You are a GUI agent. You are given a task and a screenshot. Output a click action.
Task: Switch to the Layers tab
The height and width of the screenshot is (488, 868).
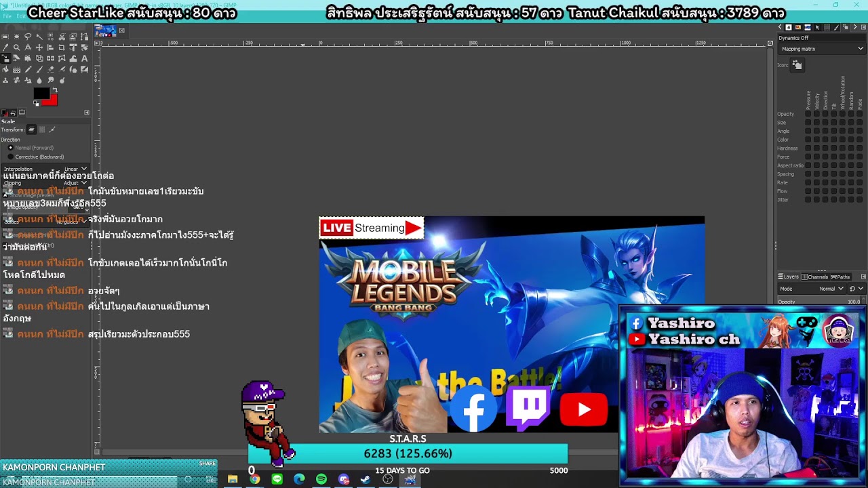[788, 277]
